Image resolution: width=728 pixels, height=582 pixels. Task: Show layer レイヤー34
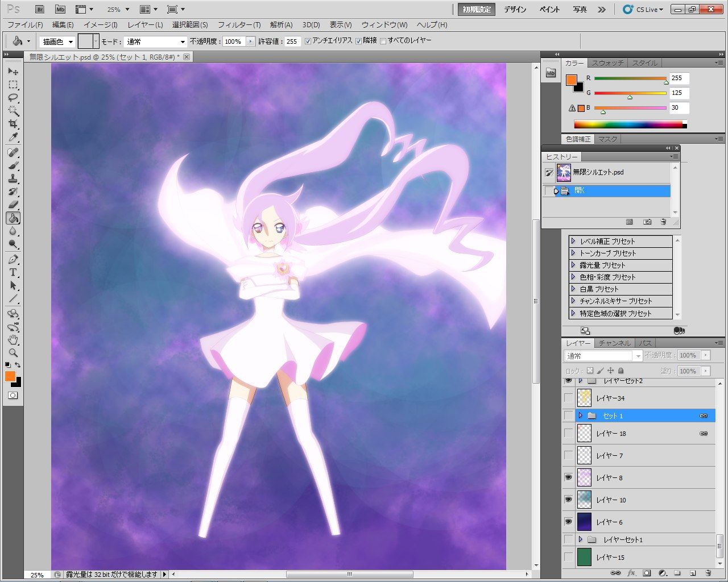click(568, 398)
